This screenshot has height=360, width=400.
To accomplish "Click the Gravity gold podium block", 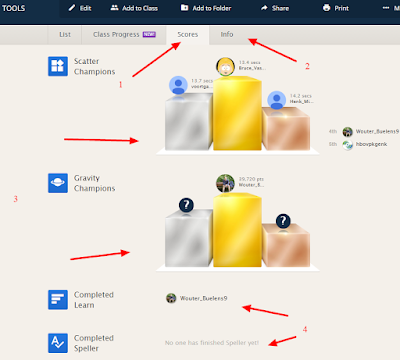I will (x=237, y=230).
